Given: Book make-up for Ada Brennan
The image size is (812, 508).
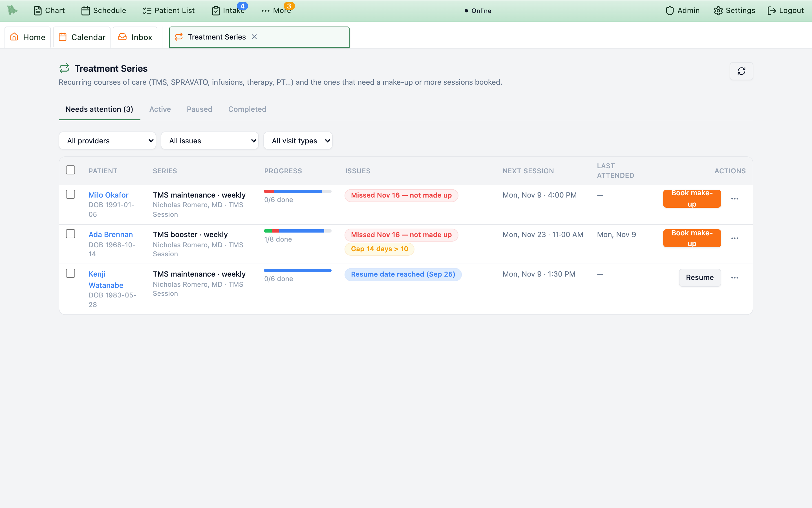Looking at the screenshot, I should (692, 238).
